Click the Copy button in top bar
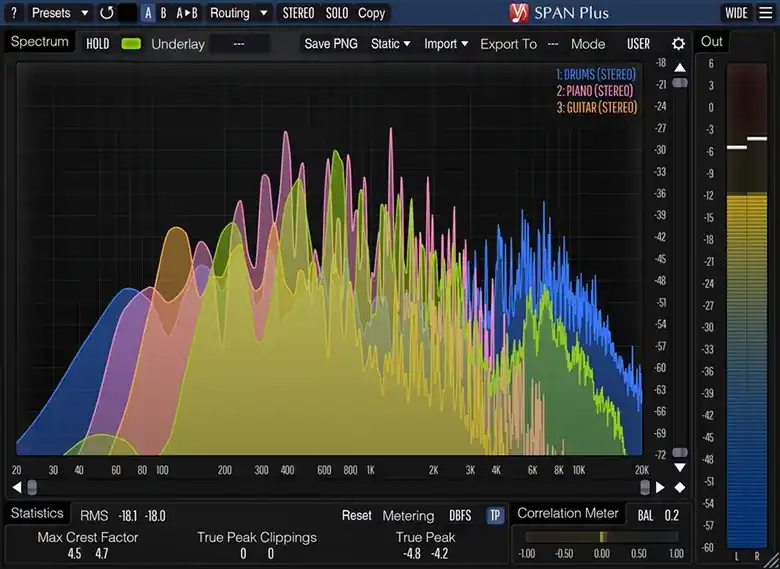Image resolution: width=780 pixels, height=569 pixels. coord(372,13)
